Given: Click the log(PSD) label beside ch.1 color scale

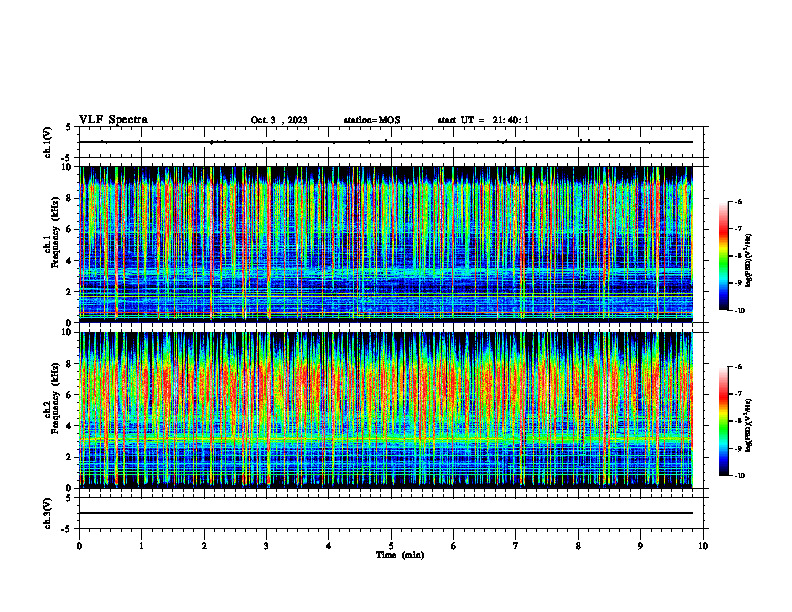Looking at the screenshot, I should tap(749, 260).
